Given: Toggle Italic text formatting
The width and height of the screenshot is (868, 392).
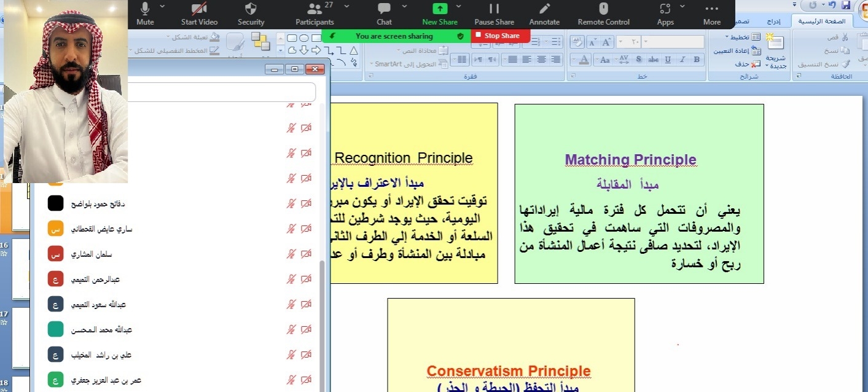Looking at the screenshot, I should 682,60.
